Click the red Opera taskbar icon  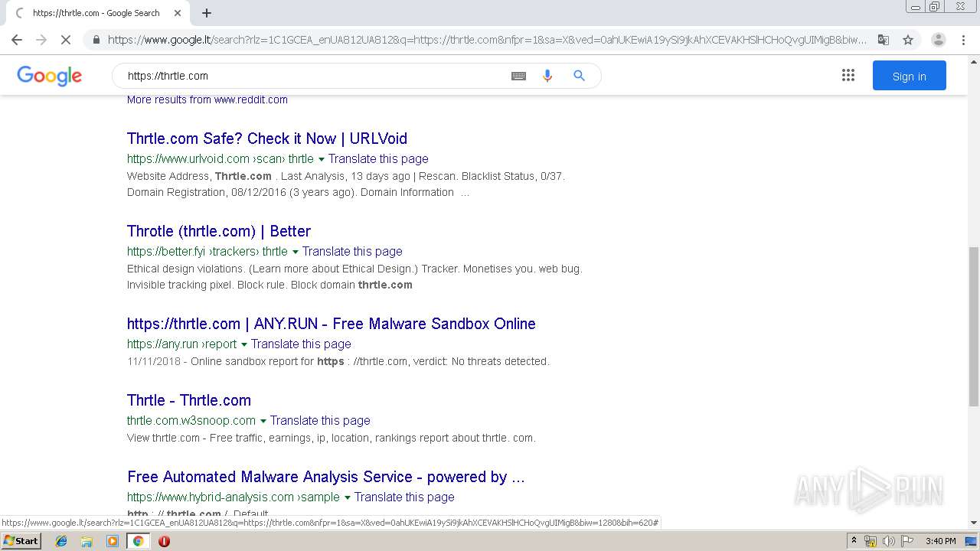click(164, 541)
